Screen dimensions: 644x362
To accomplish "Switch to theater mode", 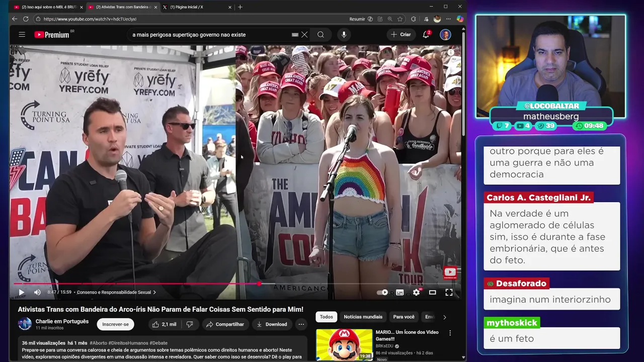I will pyautogui.click(x=432, y=292).
